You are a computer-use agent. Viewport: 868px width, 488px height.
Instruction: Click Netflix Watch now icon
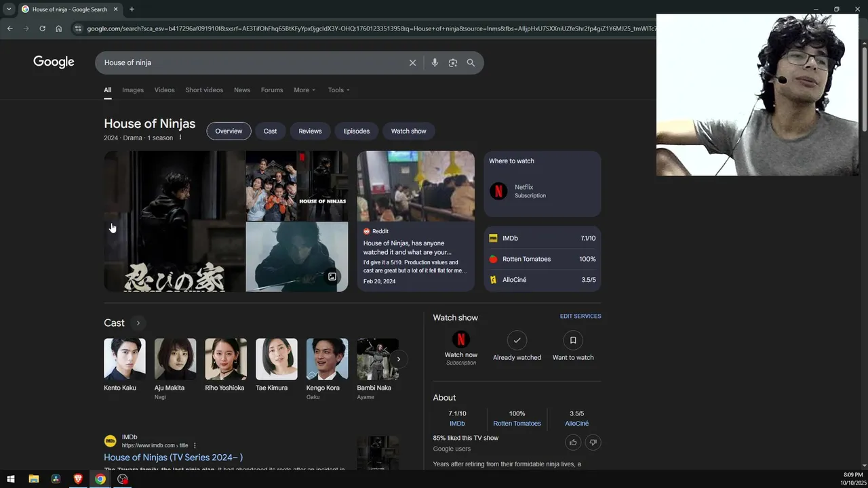[461, 340]
